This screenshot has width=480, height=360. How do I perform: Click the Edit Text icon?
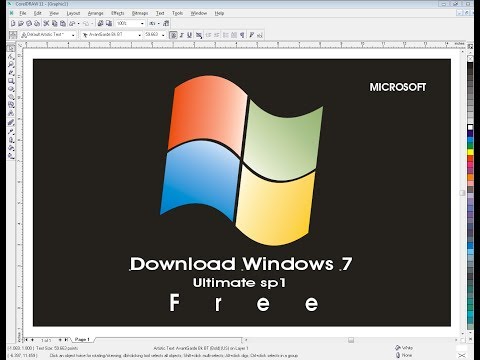pyautogui.click(x=259, y=35)
